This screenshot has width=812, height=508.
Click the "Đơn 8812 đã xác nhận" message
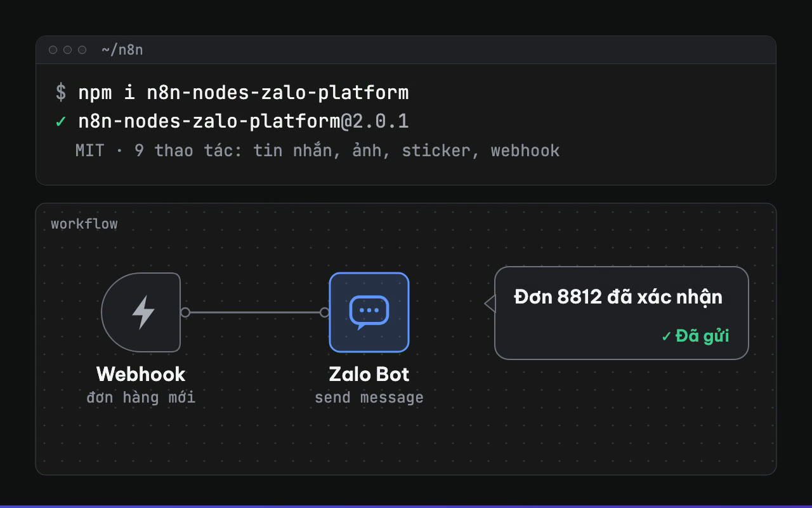tap(619, 297)
